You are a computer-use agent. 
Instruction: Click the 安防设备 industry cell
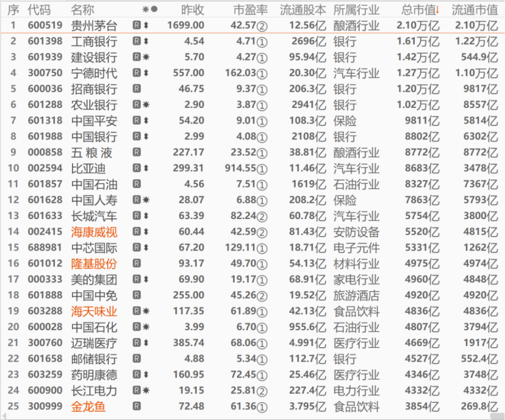tap(356, 232)
